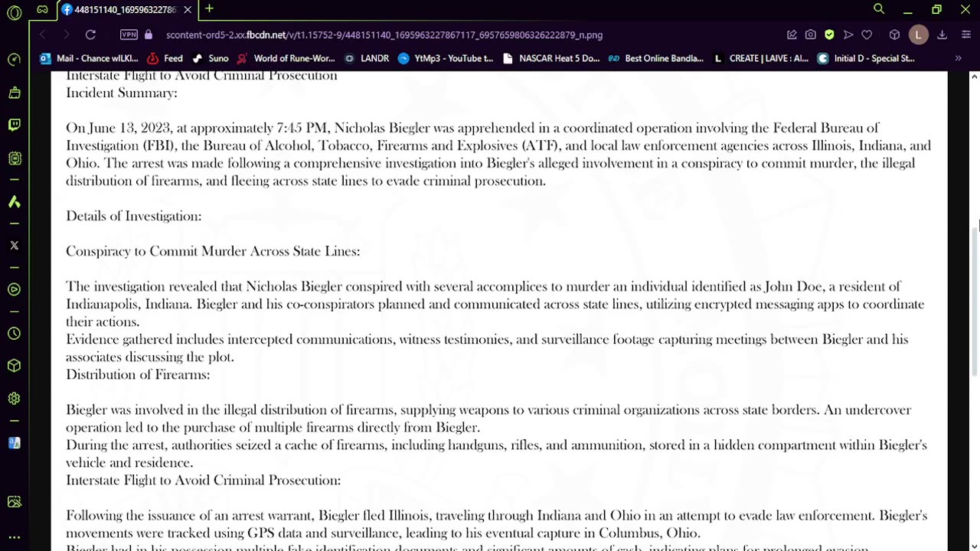
Task: Open ad blocker shield settings
Action: [x=829, y=34]
